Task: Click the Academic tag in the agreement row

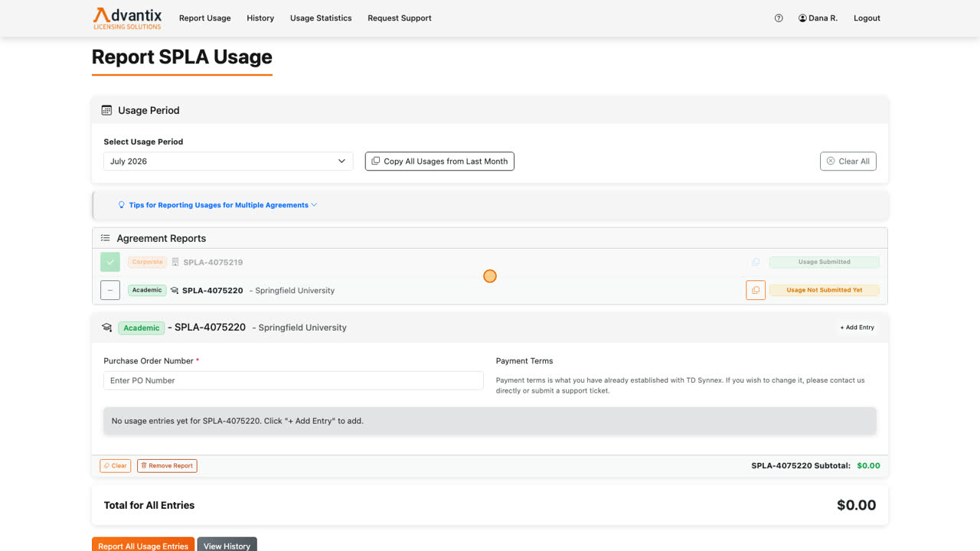Action: [x=147, y=291]
